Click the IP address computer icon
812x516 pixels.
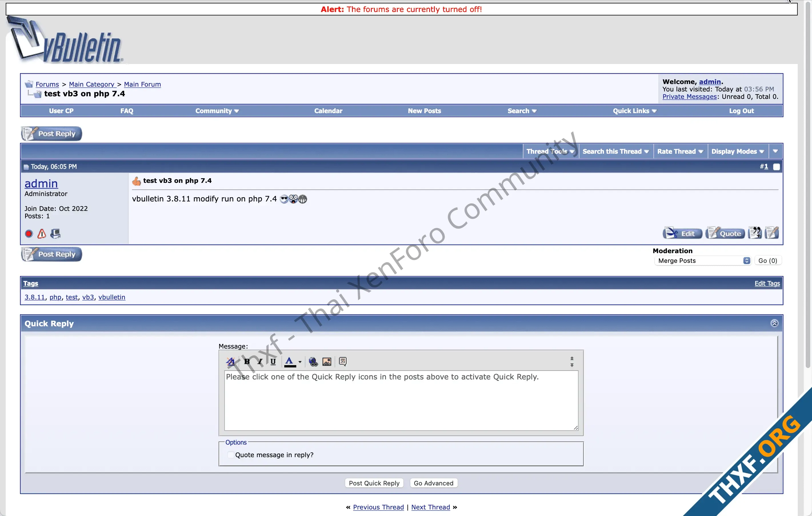[55, 234]
